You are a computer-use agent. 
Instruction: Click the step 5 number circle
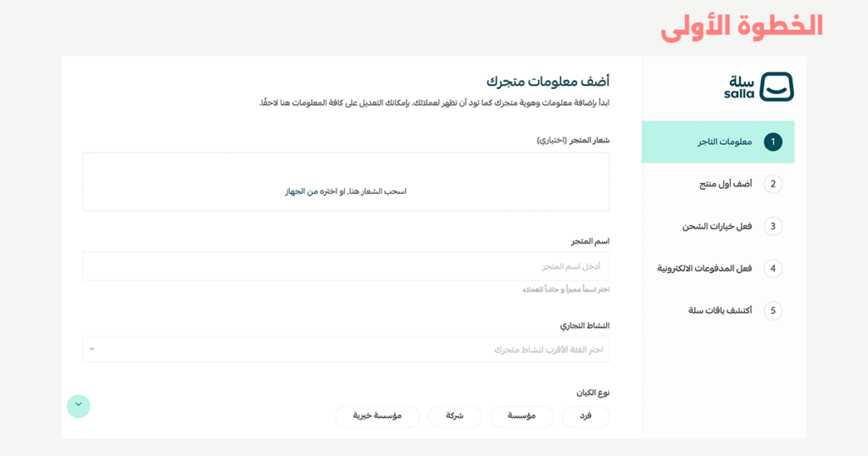pos(773,310)
